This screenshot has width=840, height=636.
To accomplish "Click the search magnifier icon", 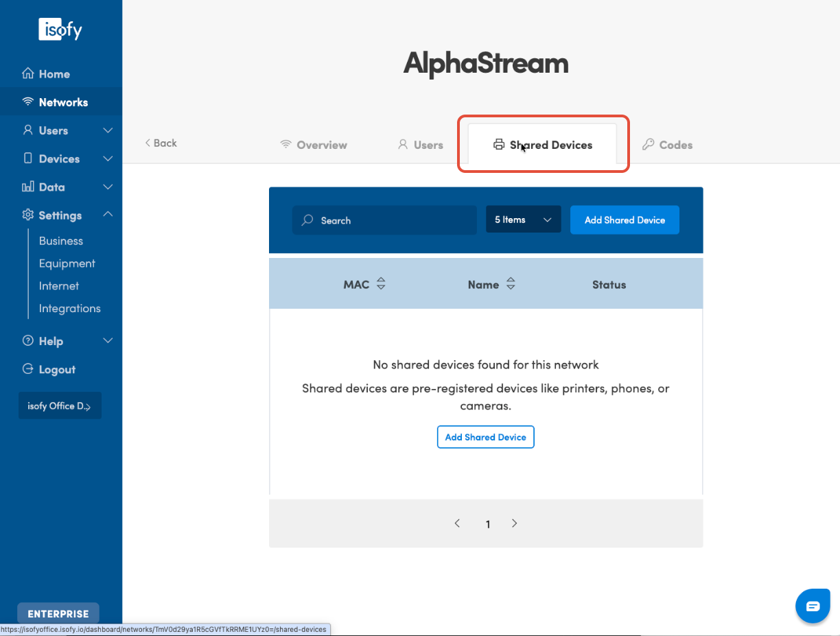I will point(308,220).
